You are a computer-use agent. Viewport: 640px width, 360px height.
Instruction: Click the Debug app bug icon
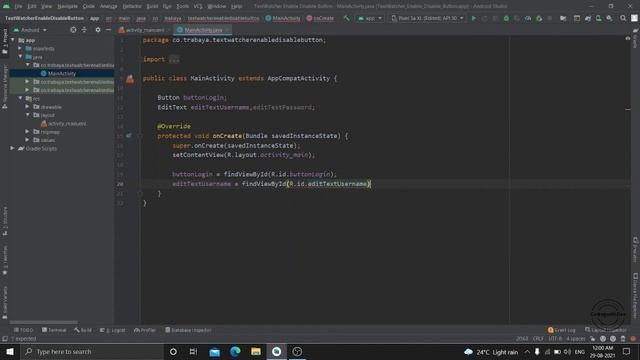click(506, 18)
